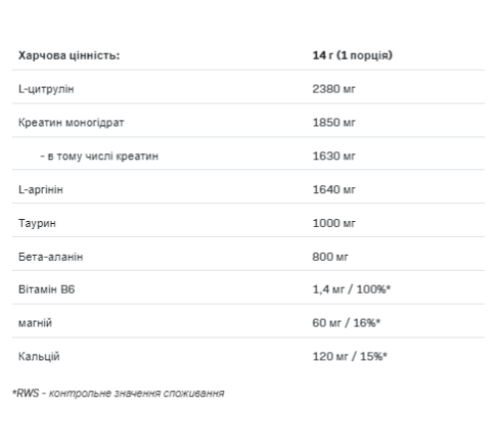Viewport: 498px width, 448px height.
Task: Select the Бета-аланін row label
Action: (x=51, y=257)
